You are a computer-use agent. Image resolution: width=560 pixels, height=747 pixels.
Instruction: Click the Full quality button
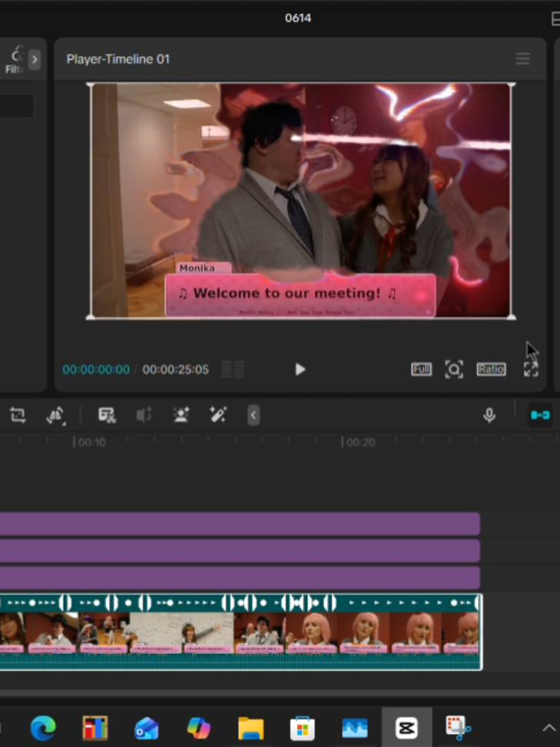(x=422, y=369)
